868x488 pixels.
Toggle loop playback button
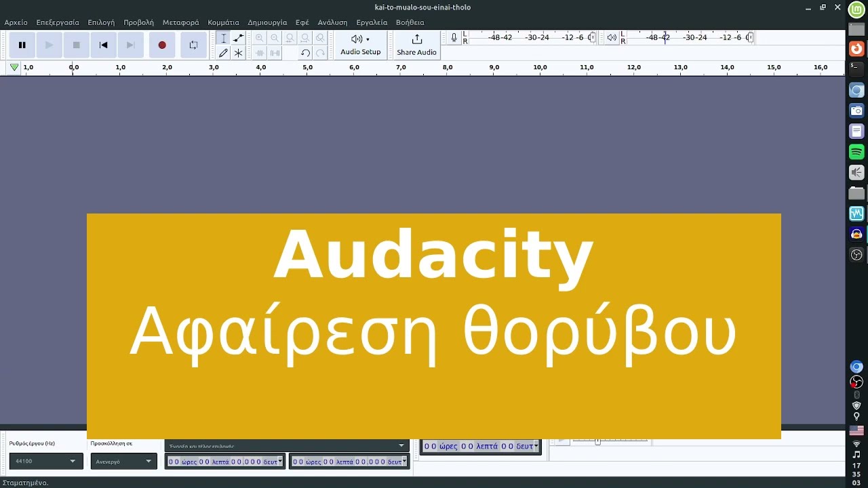(193, 45)
